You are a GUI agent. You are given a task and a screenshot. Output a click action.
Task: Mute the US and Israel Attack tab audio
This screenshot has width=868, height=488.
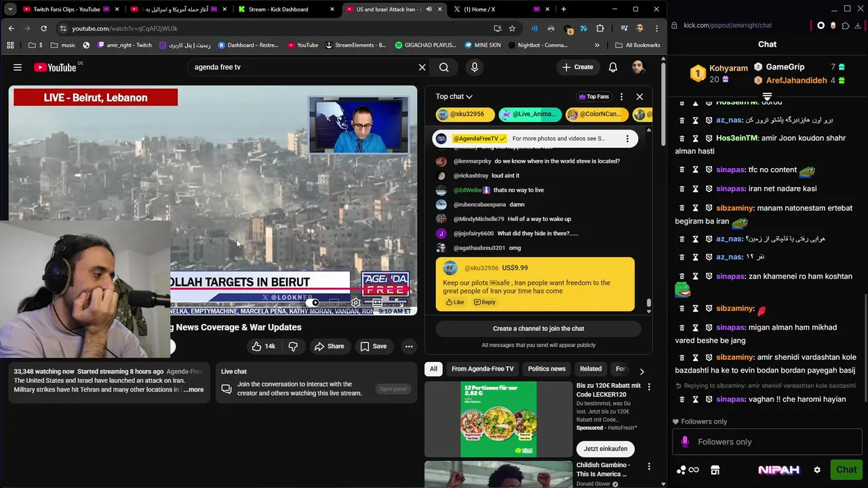pos(429,9)
